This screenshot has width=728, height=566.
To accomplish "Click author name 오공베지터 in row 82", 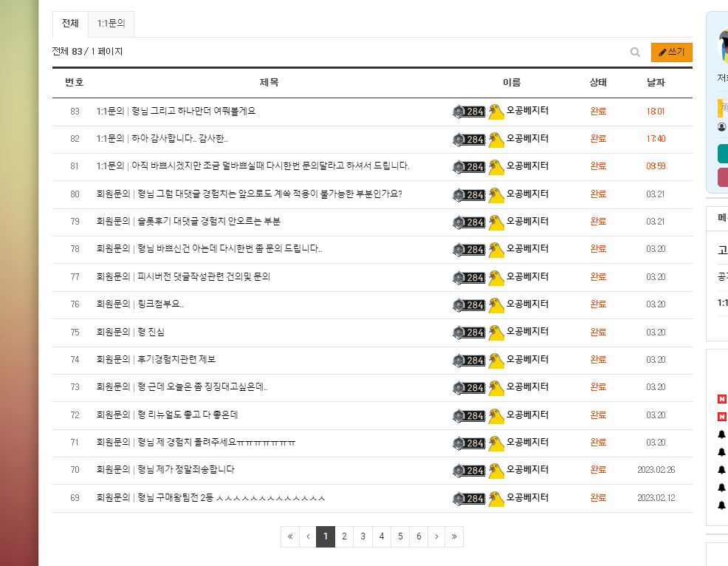I will (527, 138).
